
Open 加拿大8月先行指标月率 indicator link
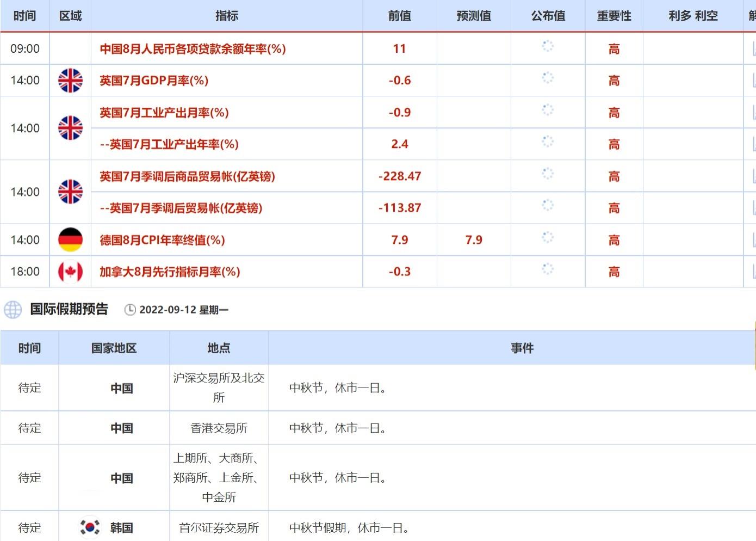(170, 272)
